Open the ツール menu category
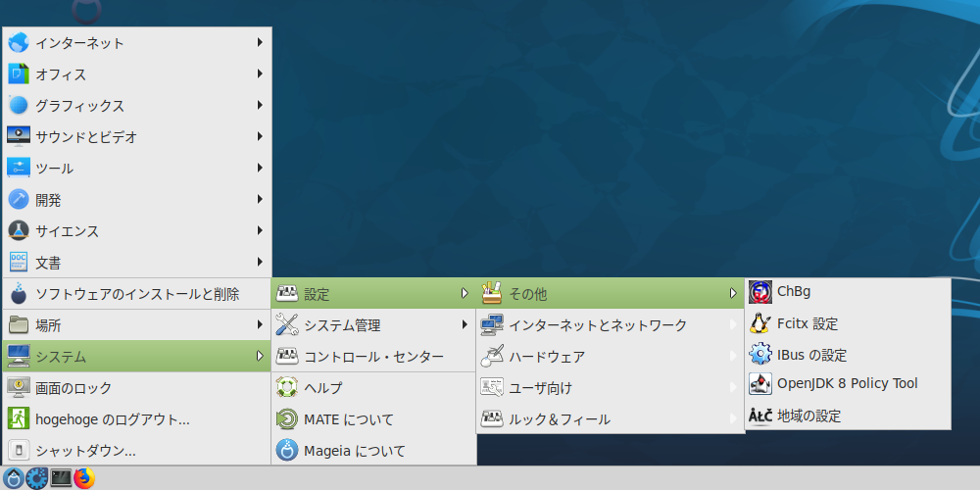This screenshot has width=980, height=490. point(137,169)
